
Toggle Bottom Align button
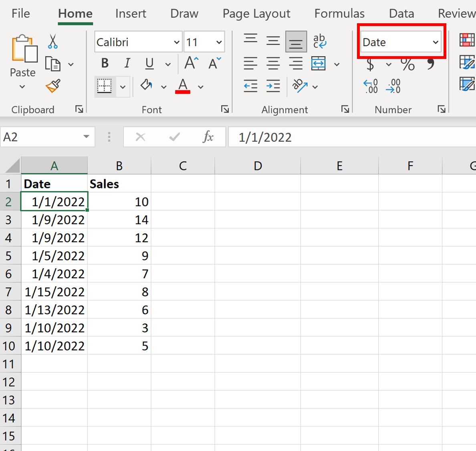pyautogui.click(x=296, y=42)
